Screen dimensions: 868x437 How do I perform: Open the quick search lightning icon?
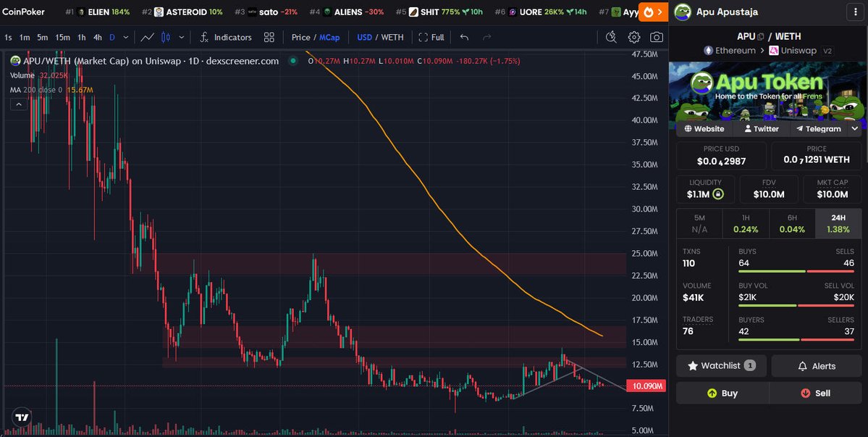tap(611, 37)
